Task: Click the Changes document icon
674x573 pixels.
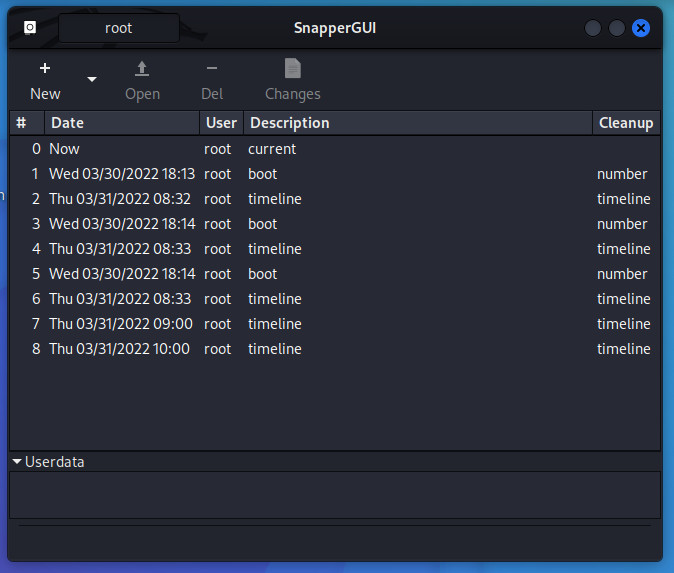Action: point(293,68)
